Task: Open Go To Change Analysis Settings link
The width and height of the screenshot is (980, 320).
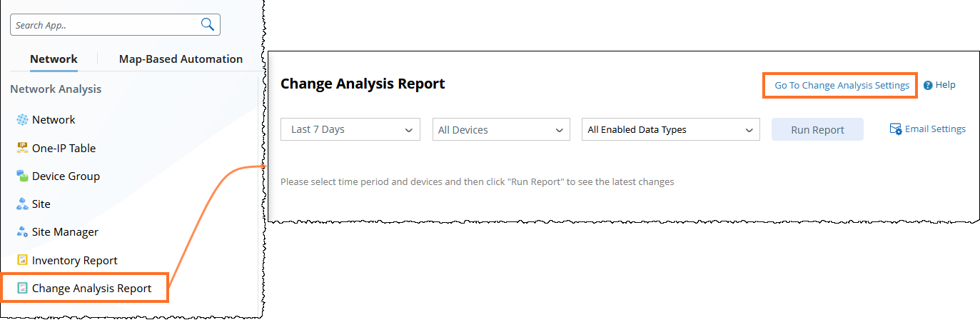Action: tap(842, 85)
